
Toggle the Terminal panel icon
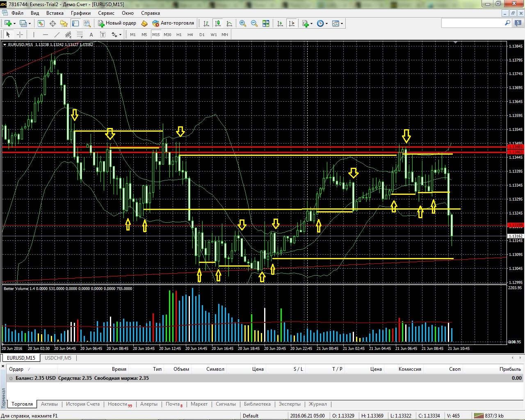75,23
